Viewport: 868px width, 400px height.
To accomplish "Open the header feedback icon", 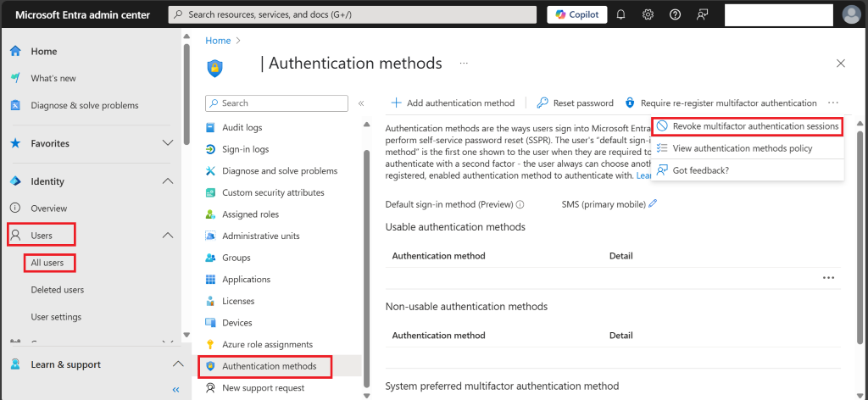I will (x=702, y=15).
